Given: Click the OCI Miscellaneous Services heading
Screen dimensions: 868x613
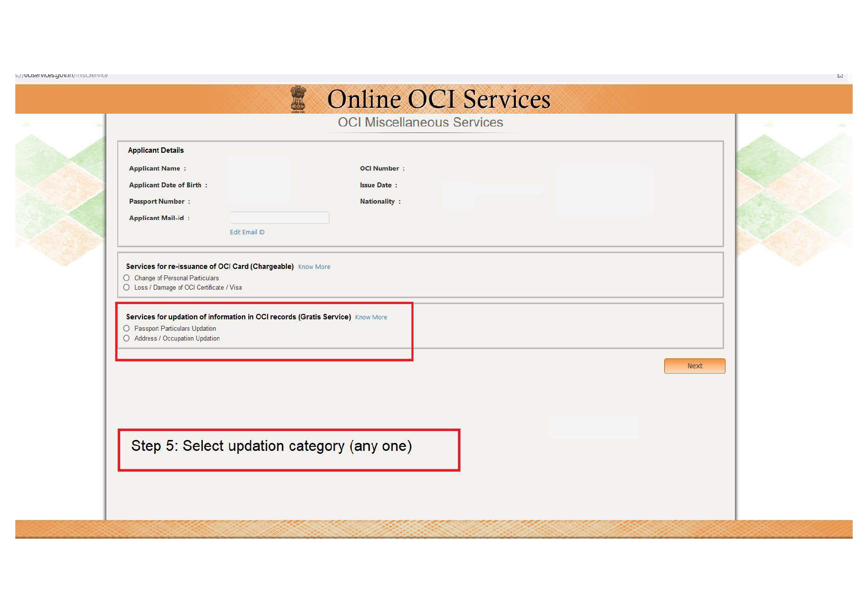Looking at the screenshot, I should 420,123.
